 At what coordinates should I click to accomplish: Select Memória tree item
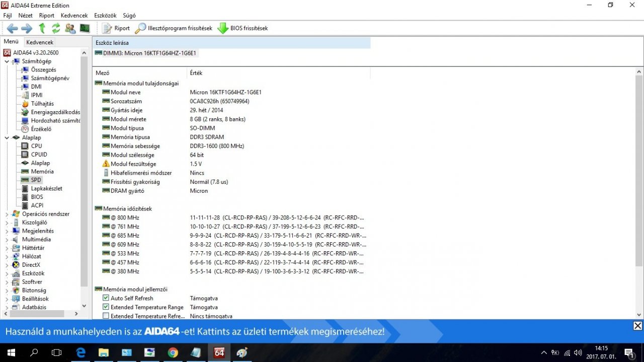pos(42,172)
